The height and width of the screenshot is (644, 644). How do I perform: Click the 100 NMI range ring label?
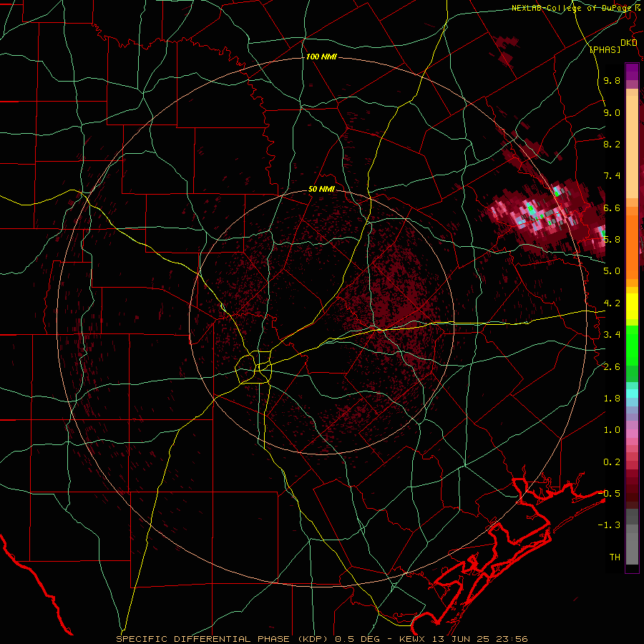click(321, 57)
